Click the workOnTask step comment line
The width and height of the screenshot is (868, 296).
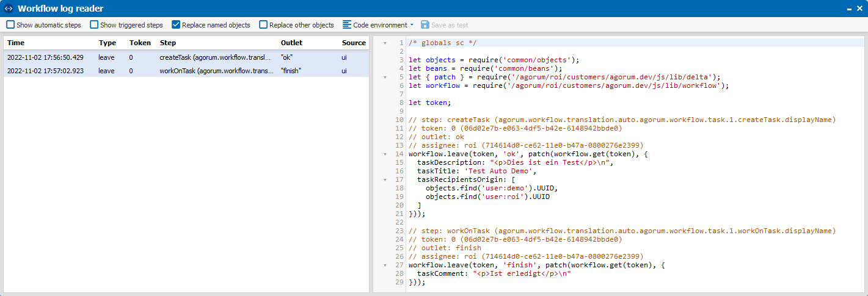click(622, 231)
